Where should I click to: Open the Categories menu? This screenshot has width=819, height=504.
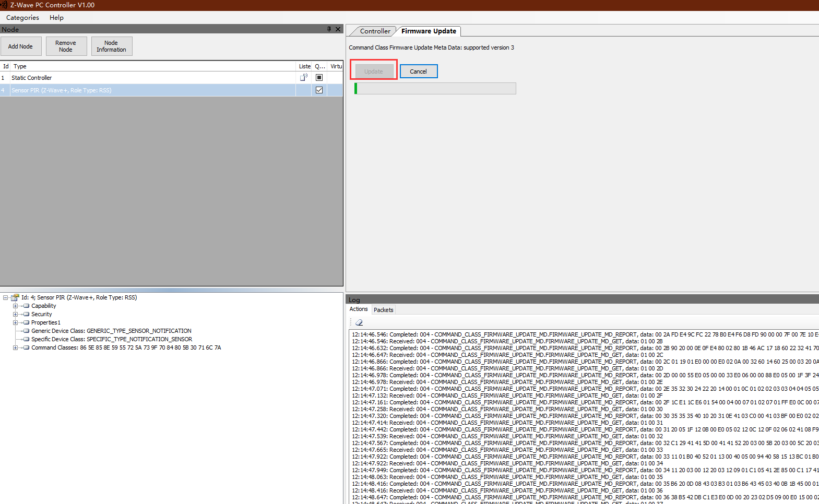(22, 17)
